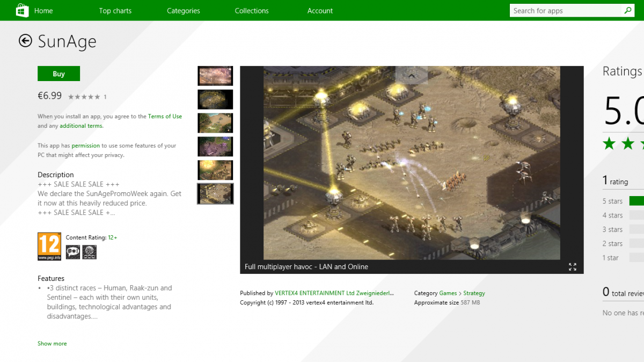Open publisher VERTEX4 ENTERTAINMENT link

tap(334, 293)
